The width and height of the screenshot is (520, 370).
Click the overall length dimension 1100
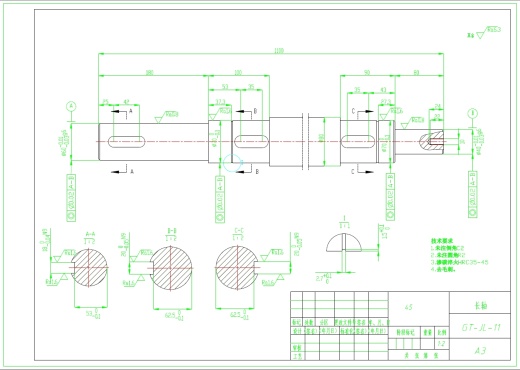(279, 51)
